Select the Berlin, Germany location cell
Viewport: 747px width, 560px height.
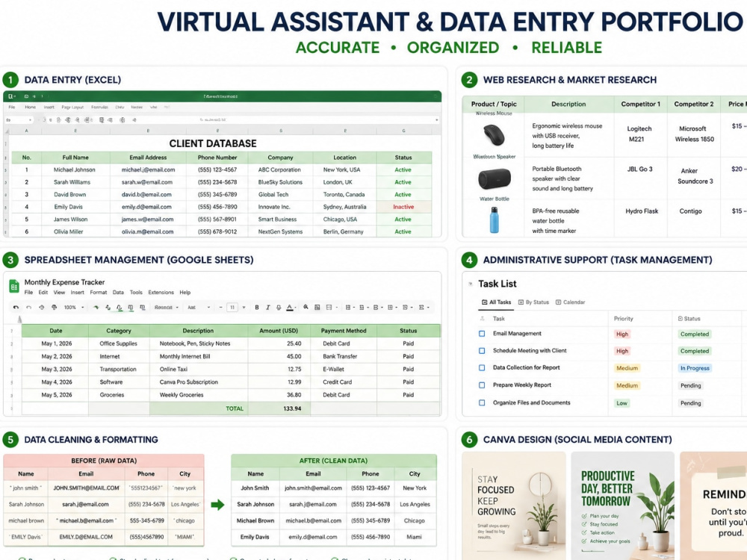344,231
